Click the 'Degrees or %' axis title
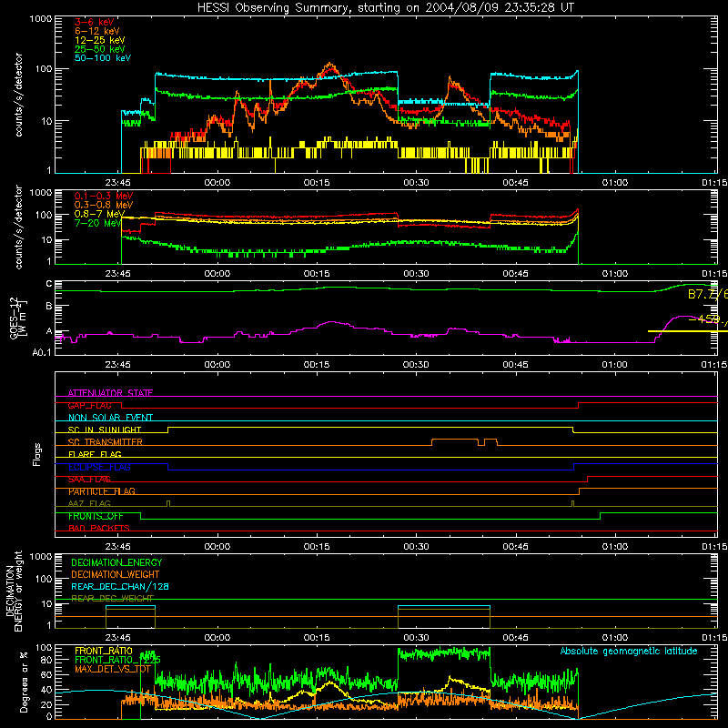 pos(24,682)
